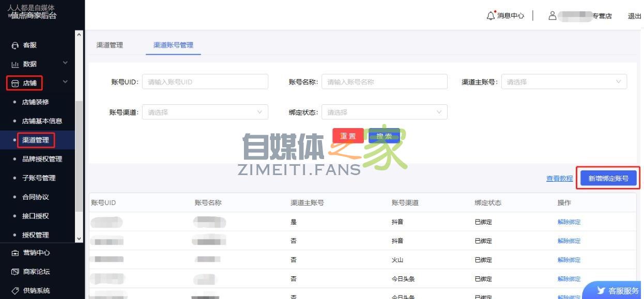Viewport: 644px width, 299px height.
Task: Click the 新增绑定账号 button
Action: pyautogui.click(x=608, y=178)
